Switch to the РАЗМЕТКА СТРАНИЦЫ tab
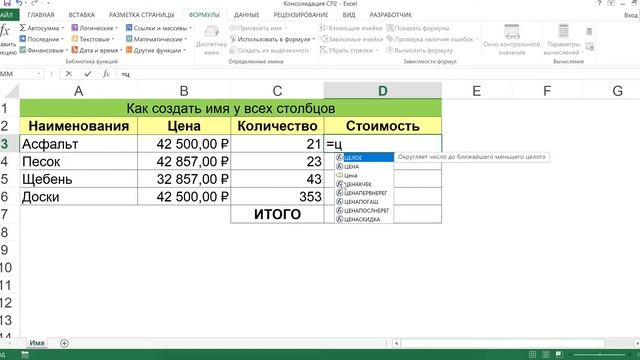The height and width of the screenshot is (360, 640). click(141, 15)
